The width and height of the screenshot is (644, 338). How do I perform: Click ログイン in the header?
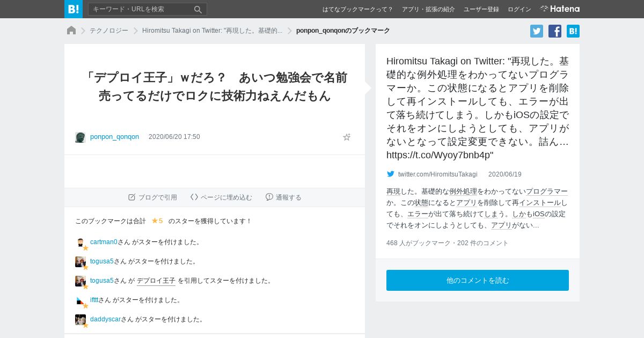[519, 9]
